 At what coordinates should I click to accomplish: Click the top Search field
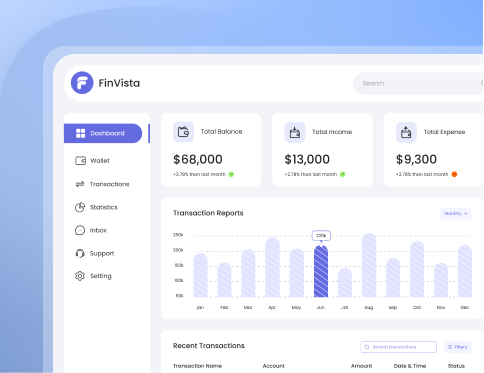418,83
